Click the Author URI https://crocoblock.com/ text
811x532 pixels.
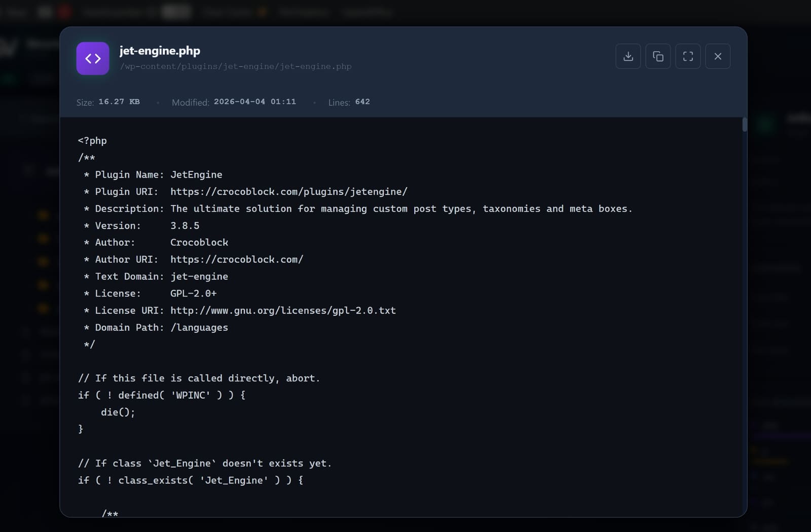click(237, 259)
